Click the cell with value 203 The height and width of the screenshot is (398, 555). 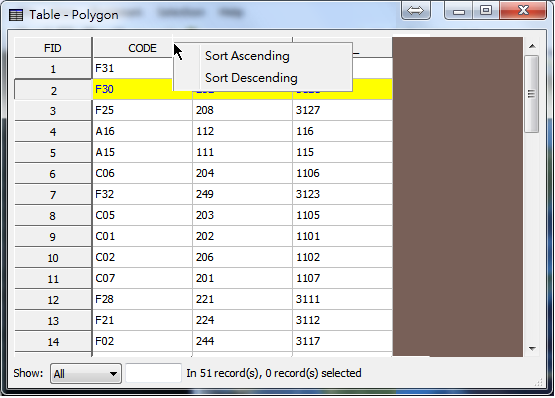point(242,215)
